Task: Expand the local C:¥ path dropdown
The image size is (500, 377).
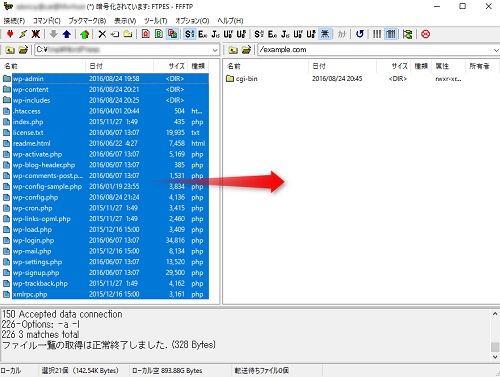Action: pyautogui.click(x=215, y=50)
